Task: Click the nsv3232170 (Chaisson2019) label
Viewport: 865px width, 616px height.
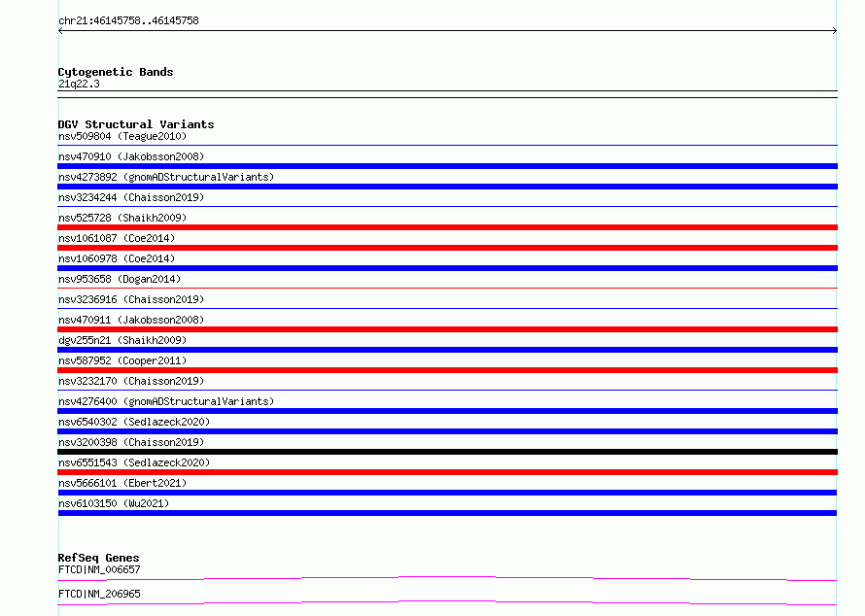Action: (131, 381)
